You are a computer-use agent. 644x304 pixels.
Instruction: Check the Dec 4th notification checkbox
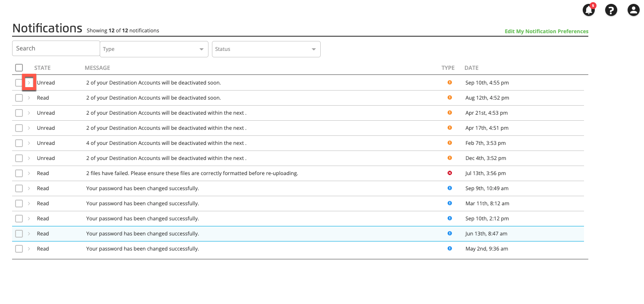click(19, 158)
